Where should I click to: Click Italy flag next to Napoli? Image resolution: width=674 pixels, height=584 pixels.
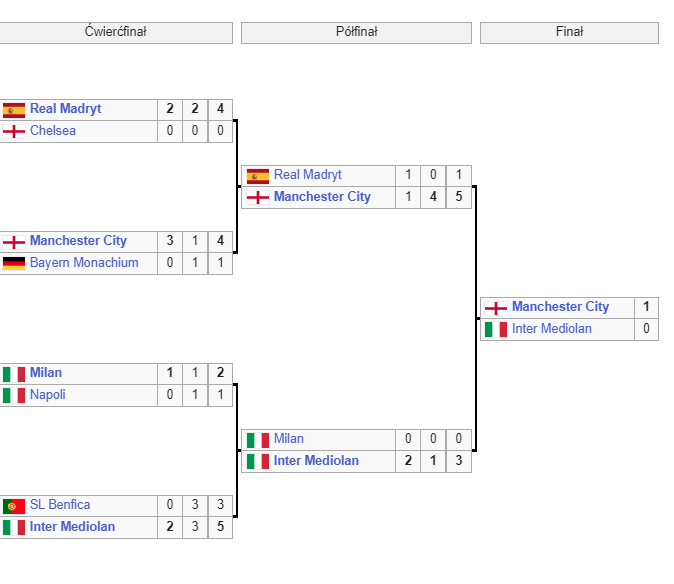[14, 395]
